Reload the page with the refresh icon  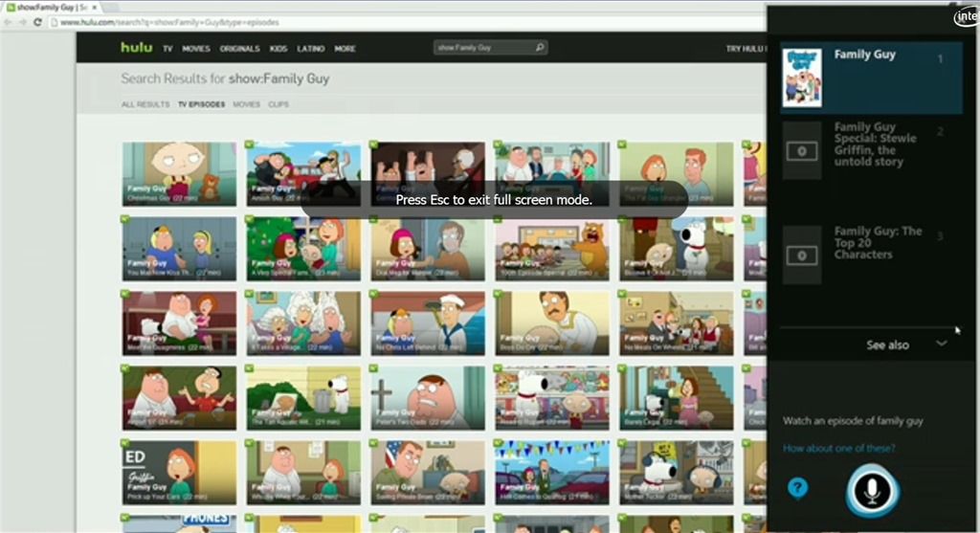(37, 22)
